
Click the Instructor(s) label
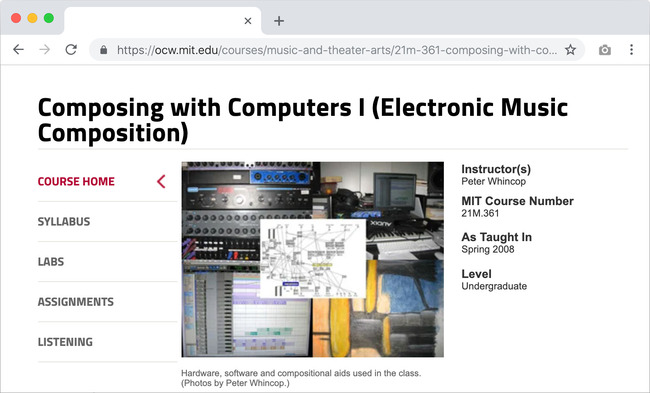click(x=496, y=169)
